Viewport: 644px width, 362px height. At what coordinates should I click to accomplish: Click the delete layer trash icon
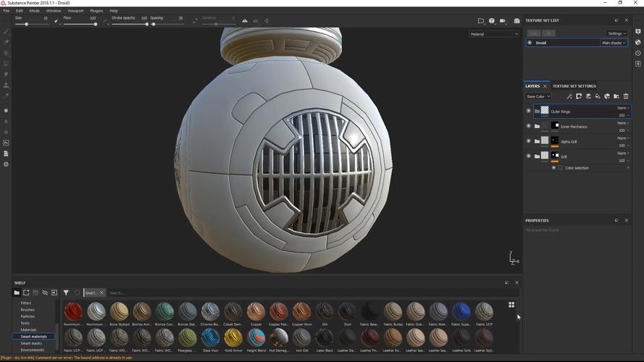[x=626, y=96]
